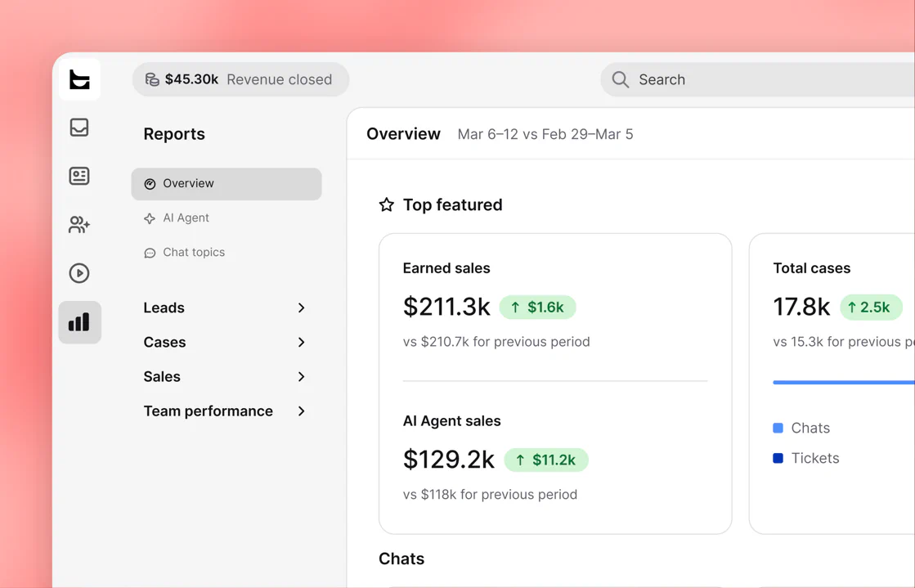This screenshot has width=915, height=588.
Task: Click the AI Agent sales $129.2k value
Action: [449, 460]
